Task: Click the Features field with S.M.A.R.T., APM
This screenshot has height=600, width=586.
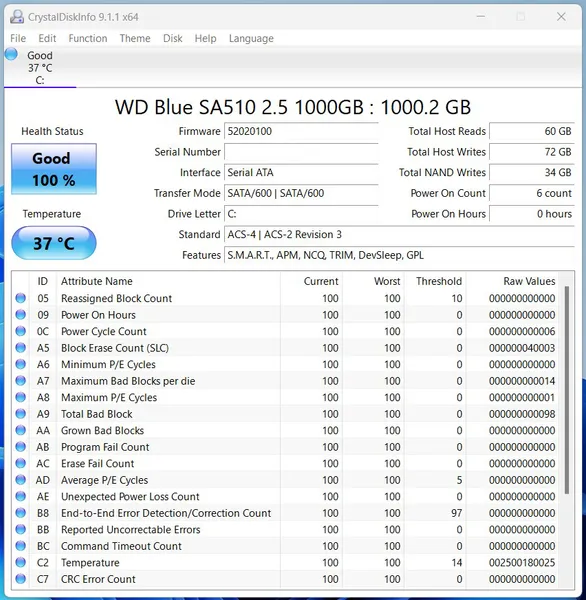Action: pos(399,255)
